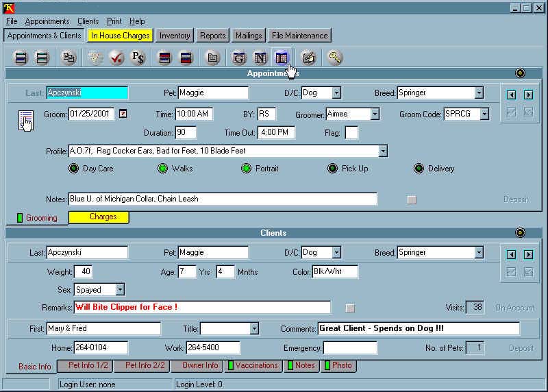The width and height of the screenshot is (548, 392).
Task: Open the Groomer dropdown showing Aimee
Action: coord(375,114)
